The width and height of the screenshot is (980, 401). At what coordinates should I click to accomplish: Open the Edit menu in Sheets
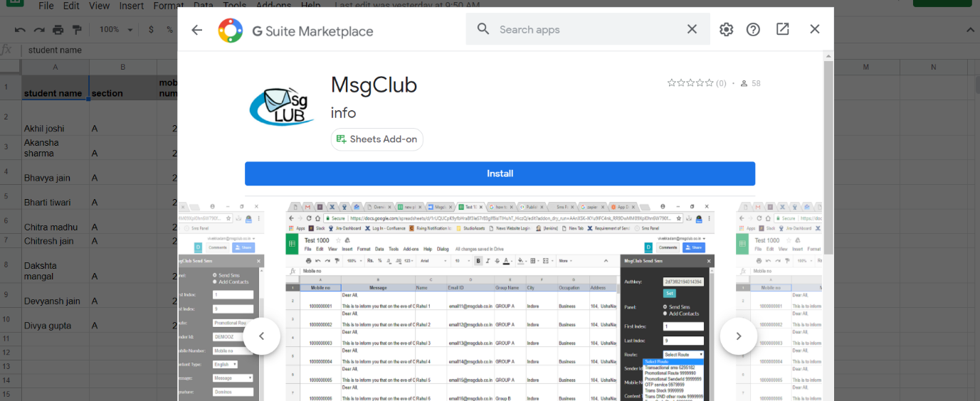coord(71,6)
